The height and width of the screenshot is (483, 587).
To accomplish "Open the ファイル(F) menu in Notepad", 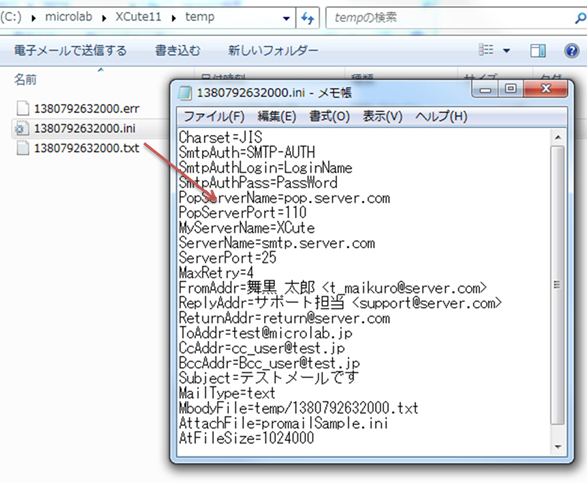I will (214, 116).
